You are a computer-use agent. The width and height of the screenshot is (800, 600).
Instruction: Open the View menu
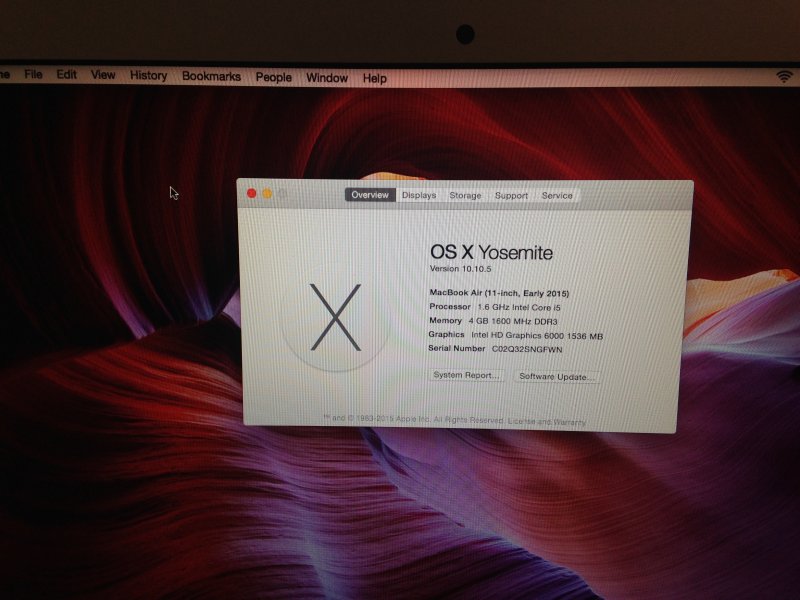click(103, 75)
